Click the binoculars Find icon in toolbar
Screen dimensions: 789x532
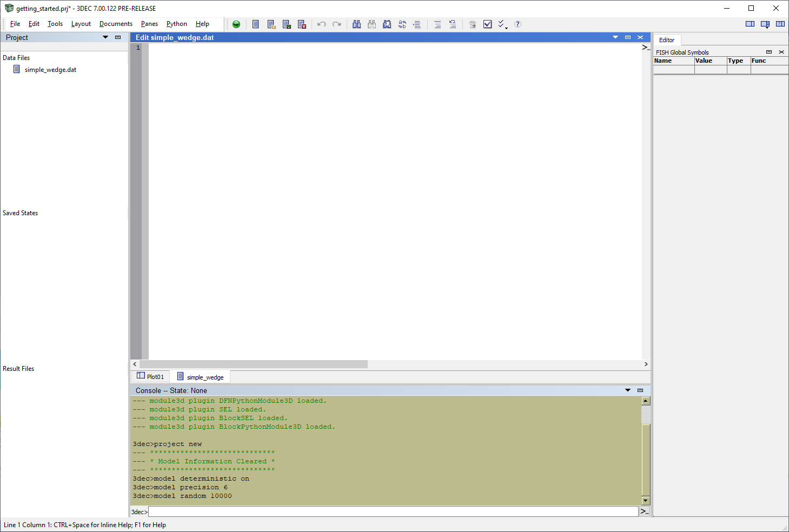356,24
